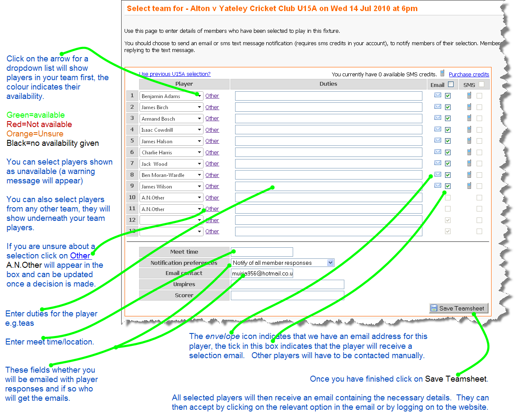
Task: Click envelope icon for Benjamin Adams row
Action: tap(437, 95)
